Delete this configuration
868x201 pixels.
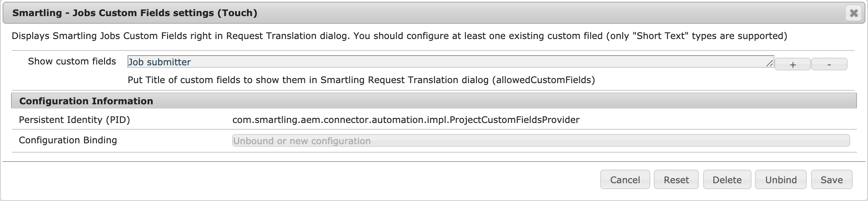pos(727,180)
